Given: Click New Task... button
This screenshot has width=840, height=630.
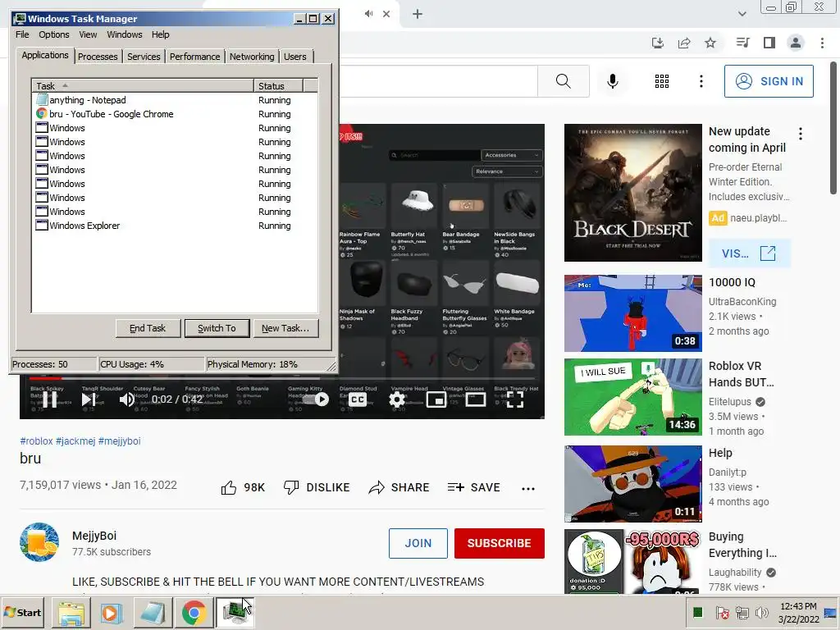Looking at the screenshot, I should click(x=285, y=328).
